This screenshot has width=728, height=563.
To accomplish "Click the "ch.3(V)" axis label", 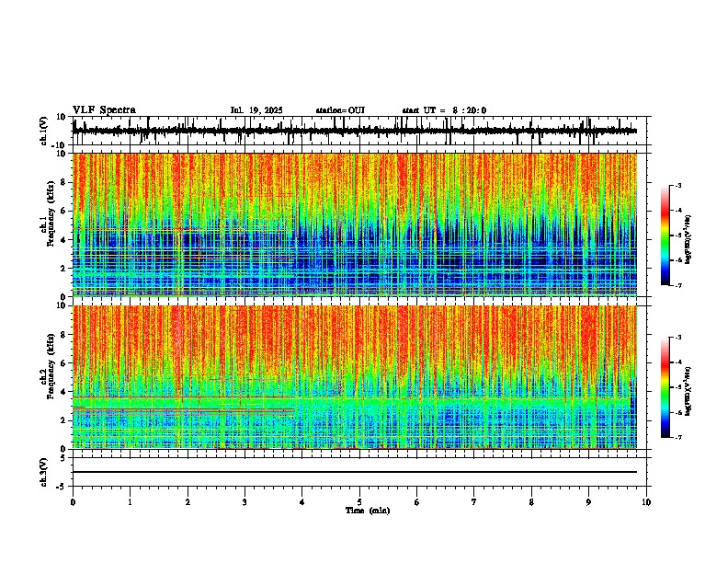I will pyautogui.click(x=44, y=472).
